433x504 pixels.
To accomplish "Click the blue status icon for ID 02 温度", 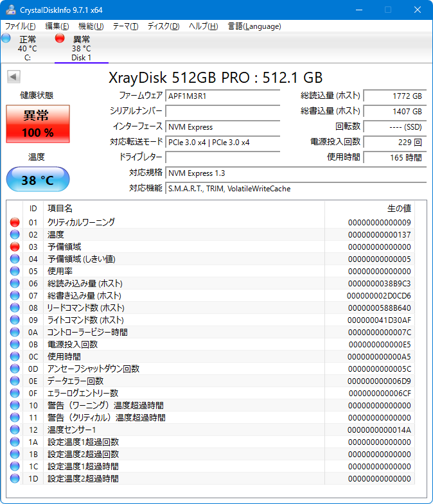I will (x=15, y=234).
